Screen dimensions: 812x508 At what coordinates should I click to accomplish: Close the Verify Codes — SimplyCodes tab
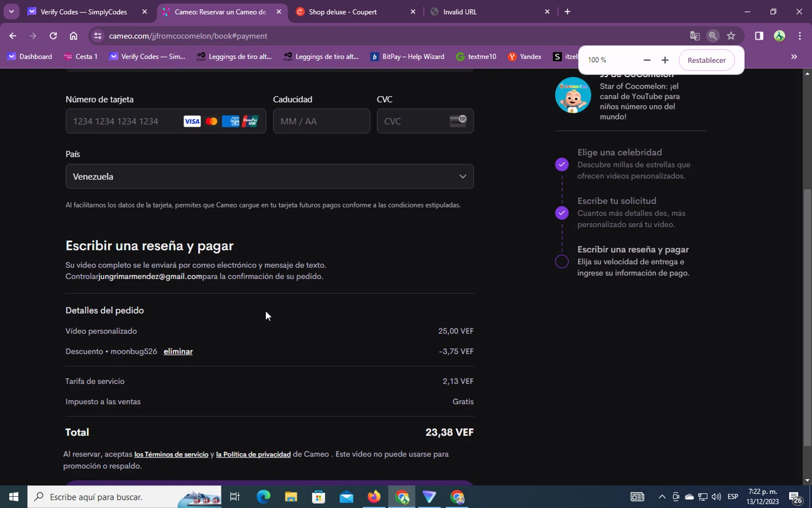click(x=145, y=11)
